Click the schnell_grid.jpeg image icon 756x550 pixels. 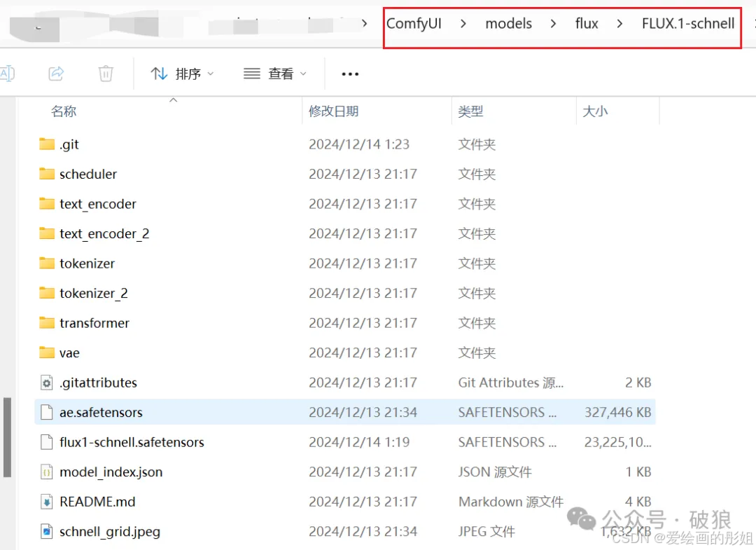coord(47,532)
